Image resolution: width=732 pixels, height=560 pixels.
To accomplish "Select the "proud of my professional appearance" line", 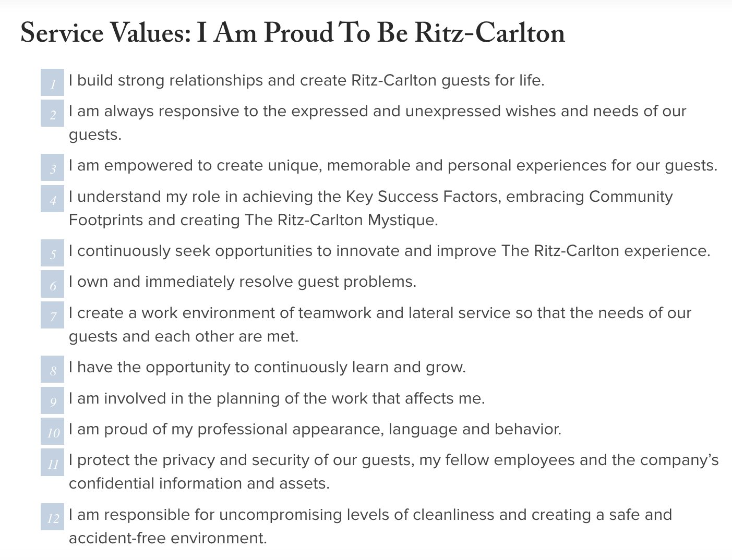I will point(315,430).
